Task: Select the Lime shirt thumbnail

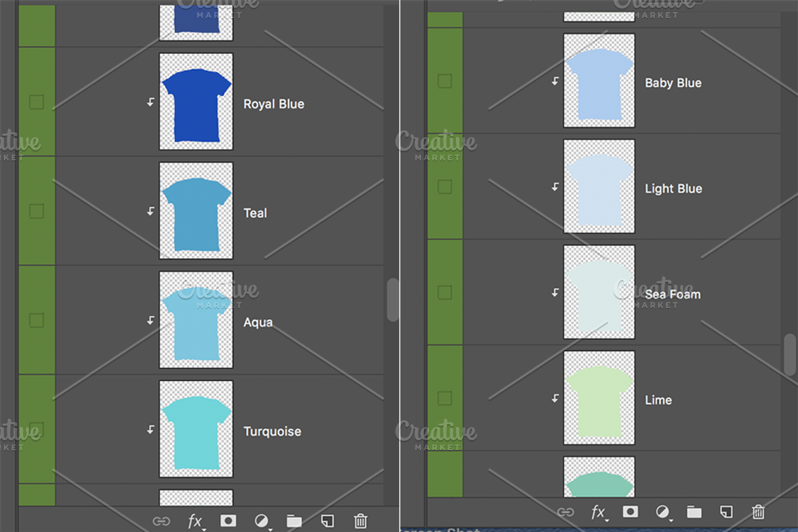Action: pos(599,398)
